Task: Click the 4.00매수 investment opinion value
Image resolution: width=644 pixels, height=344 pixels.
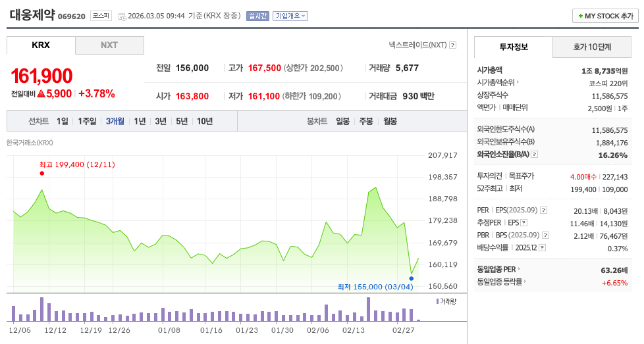Action: click(x=583, y=177)
